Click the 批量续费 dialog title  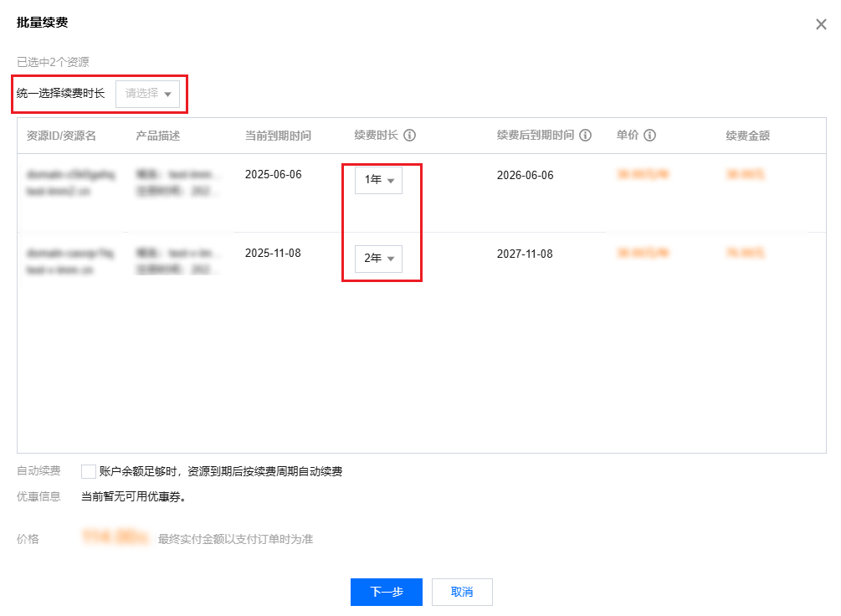click(x=43, y=23)
